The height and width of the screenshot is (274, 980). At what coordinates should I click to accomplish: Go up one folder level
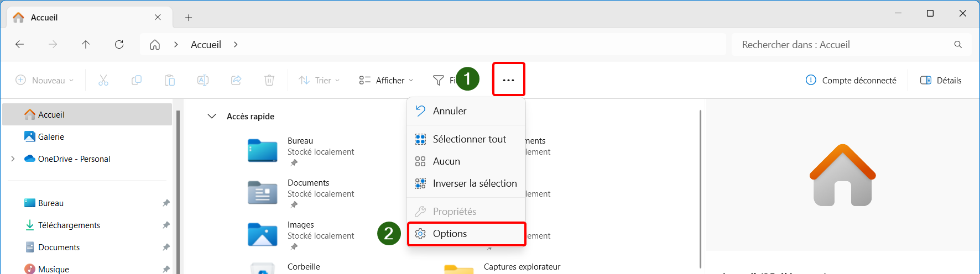pos(86,44)
